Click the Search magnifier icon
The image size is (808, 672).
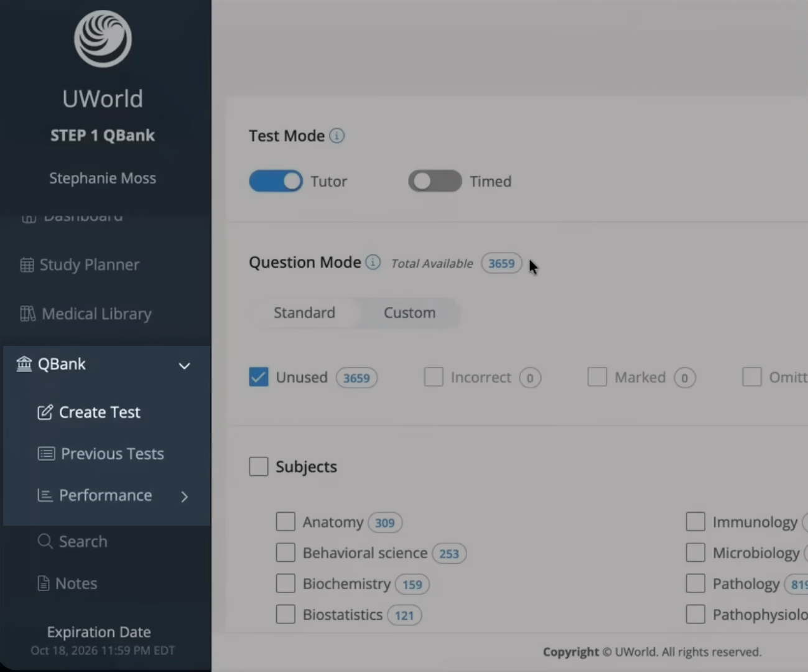coord(45,541)
